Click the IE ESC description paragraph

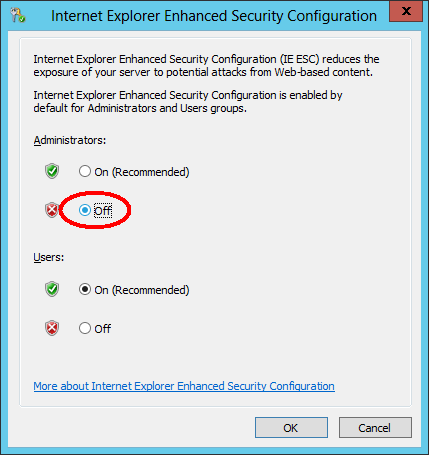click(206, 66)
